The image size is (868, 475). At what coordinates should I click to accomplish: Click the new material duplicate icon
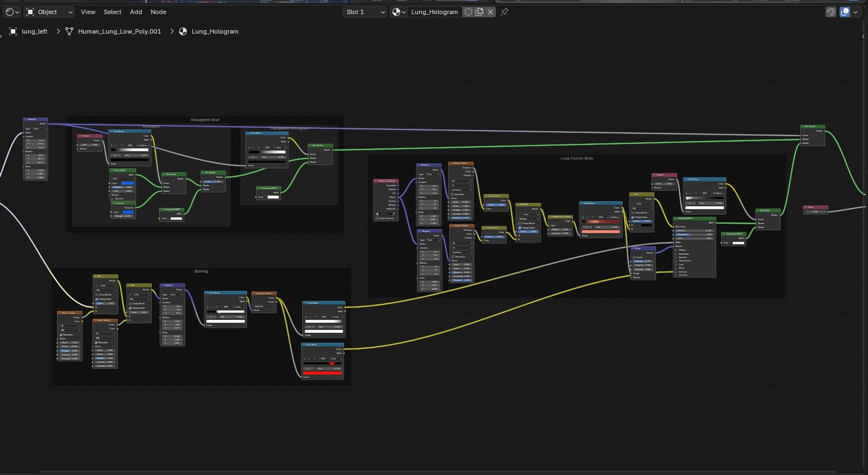(480, 12)
